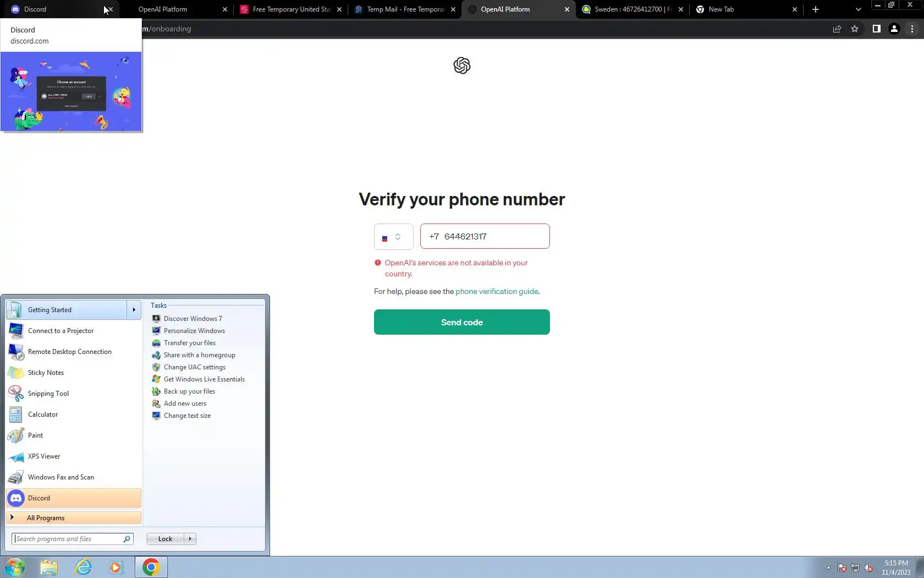The height and width of the screenshot is (578, 924).
Task: Click the network tray icon
Action: 855,568
